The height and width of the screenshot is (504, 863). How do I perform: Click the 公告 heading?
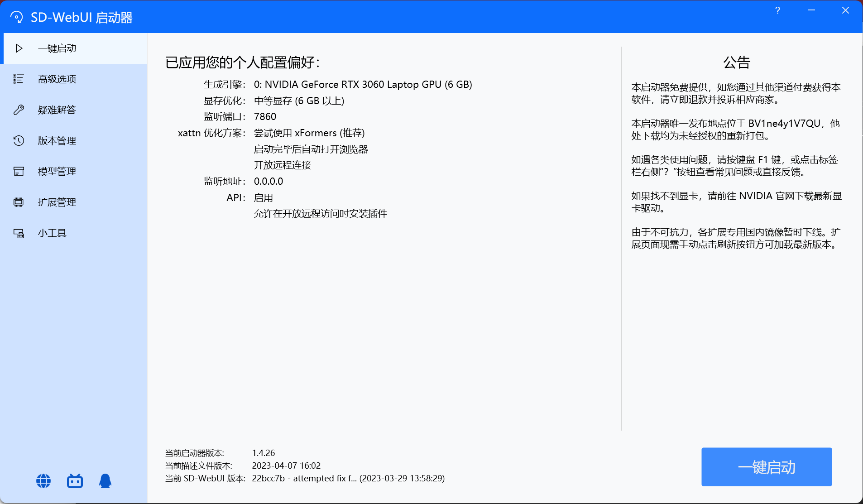[x=737, y=62]
